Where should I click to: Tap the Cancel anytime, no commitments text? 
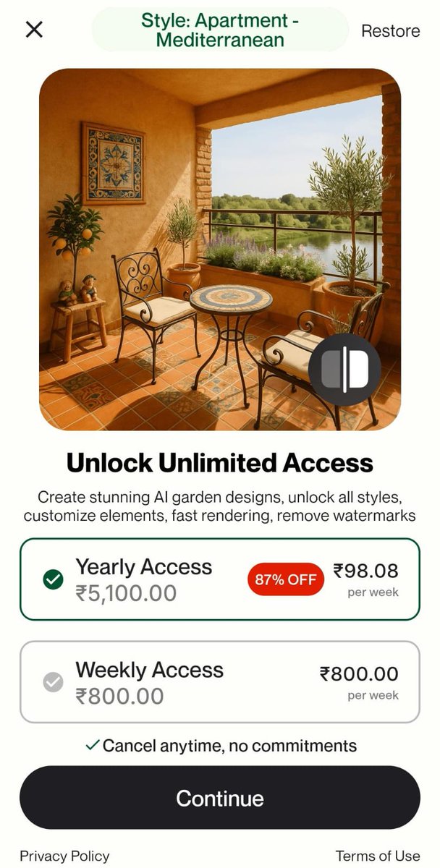coord(229,746)
